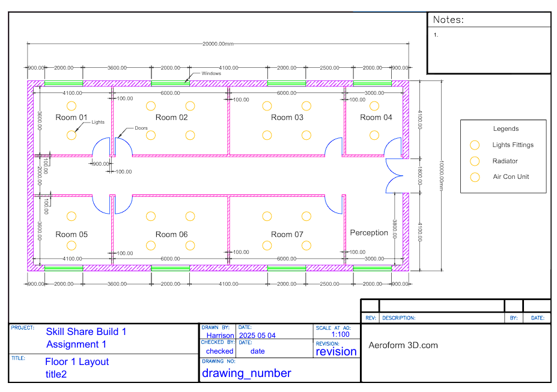The image size is (557, 392).
Task: Select the 'Lights Fittings' legend text
Action: 513,145
